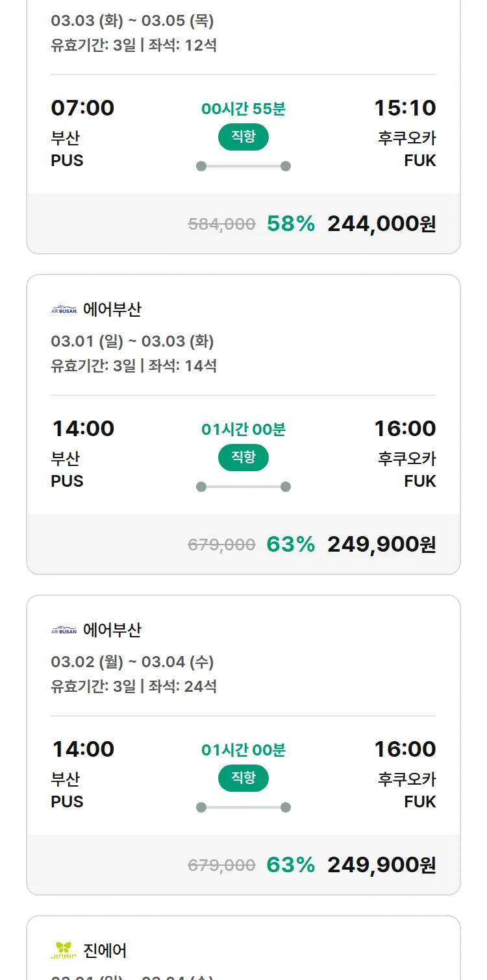
Task: Click the Air Busan logo on the 03.02 flight card
Action: pyautogui.click(x=64, y=630)
